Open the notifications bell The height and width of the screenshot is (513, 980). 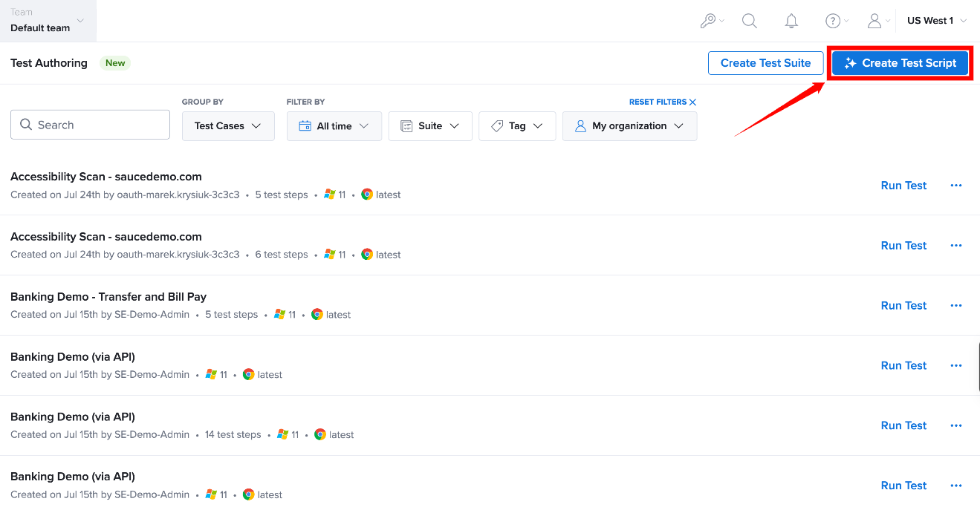[791, 21]
